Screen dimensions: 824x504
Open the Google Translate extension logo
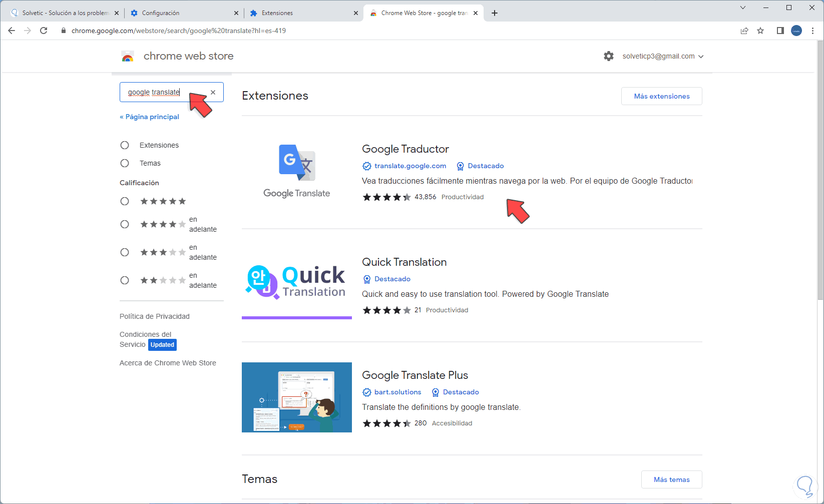tap(297, 171)
